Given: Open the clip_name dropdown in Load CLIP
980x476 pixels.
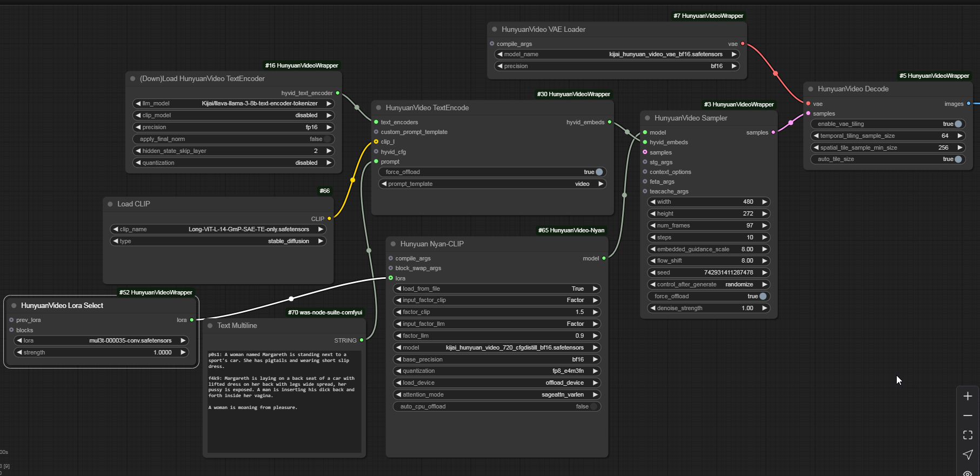Looking at the screenshot, I should (x=218, y=230).
